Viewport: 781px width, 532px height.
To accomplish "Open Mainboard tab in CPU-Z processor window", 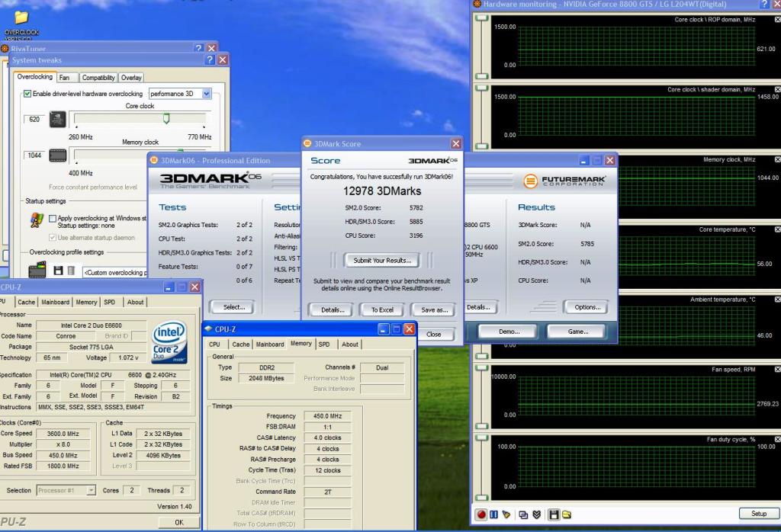I will (55, 302).
